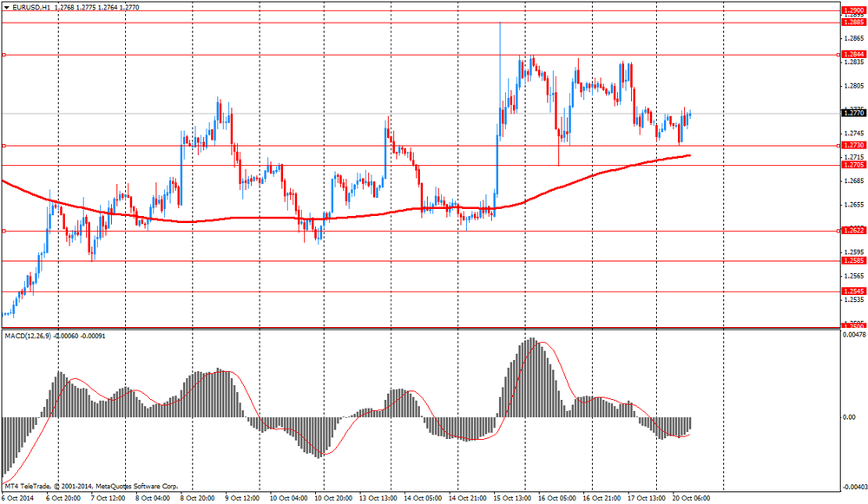The image size is (868, 504).
Task: Click the 16 Oct 21:00 time label
Action: (x=602, y=498)
